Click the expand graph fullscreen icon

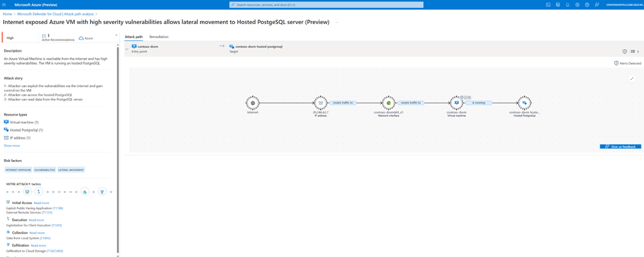632,79
